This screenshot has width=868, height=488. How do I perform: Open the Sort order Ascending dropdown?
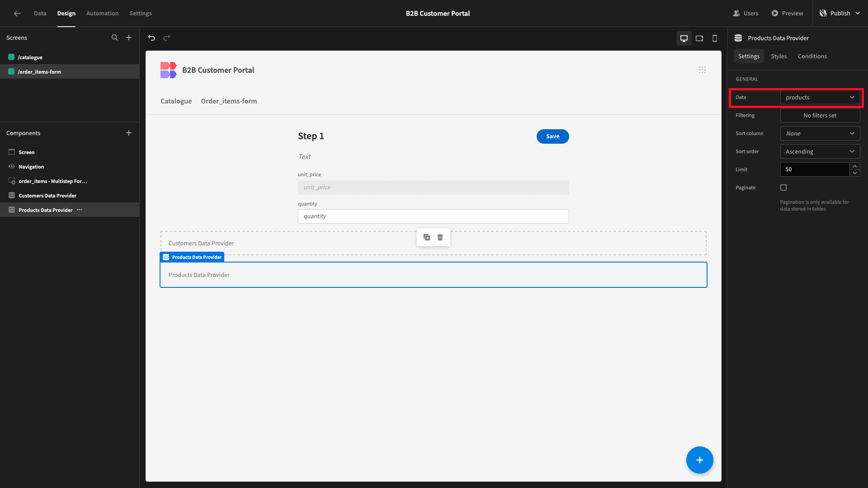[x=820, y=151]
